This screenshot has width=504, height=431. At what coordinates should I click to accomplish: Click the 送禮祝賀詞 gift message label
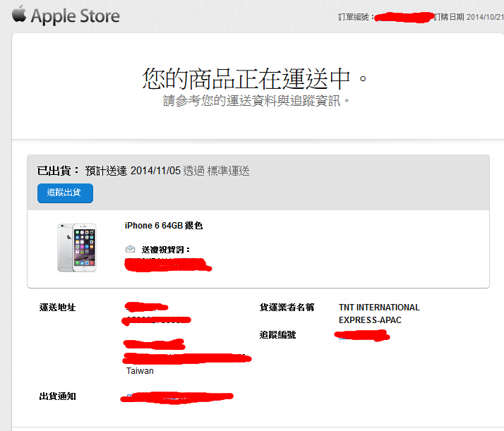(x=166, y=250)
